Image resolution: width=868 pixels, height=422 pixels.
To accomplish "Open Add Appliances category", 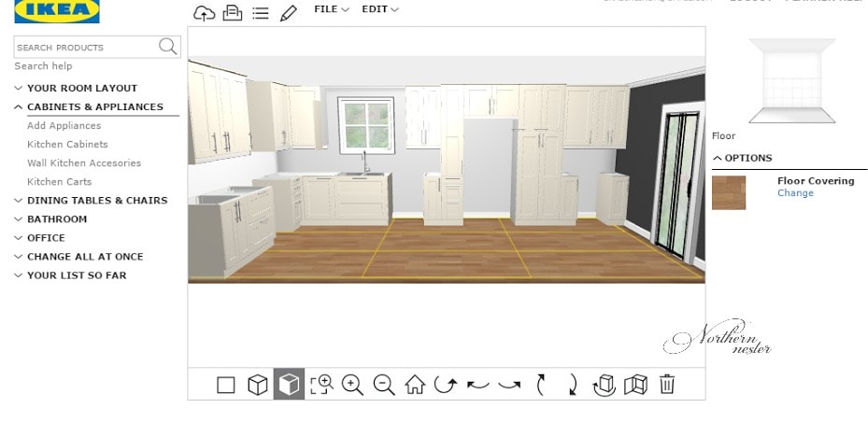I will [64, 125].
